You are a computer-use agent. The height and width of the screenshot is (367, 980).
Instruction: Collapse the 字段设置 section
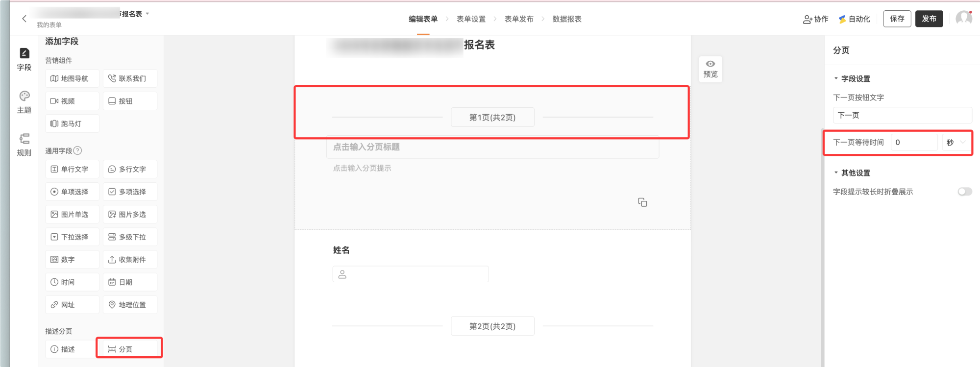point(836,78)
